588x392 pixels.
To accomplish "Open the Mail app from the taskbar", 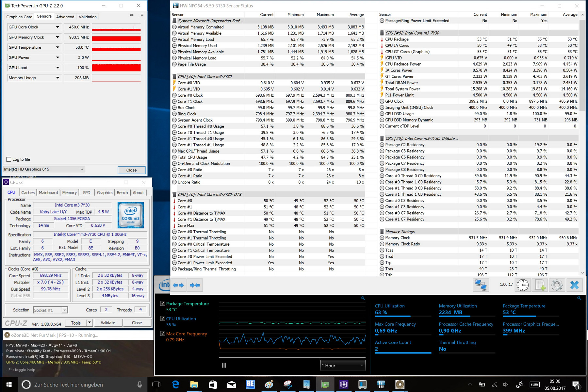I will coord(232,384).
